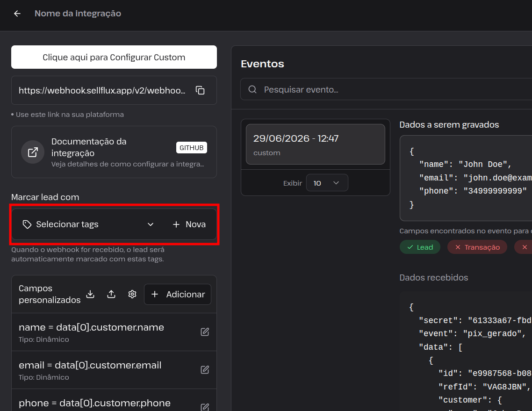Edit the phone custom field
532x411 pixels.
(x=205, y=407)
